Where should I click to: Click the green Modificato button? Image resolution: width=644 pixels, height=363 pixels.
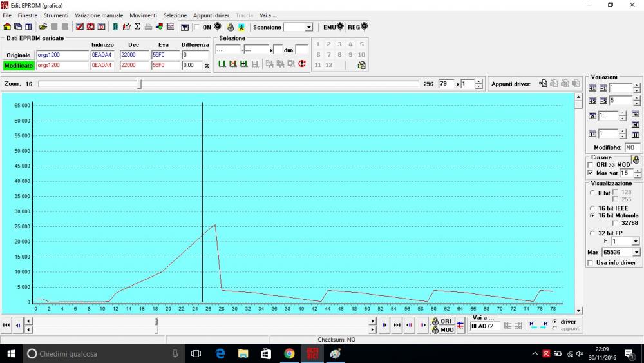point(19,65)
